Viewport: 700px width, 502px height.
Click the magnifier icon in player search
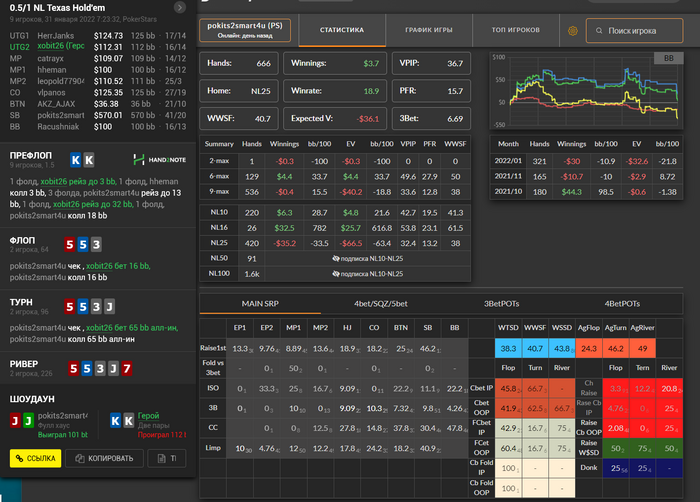coord(599,31)
